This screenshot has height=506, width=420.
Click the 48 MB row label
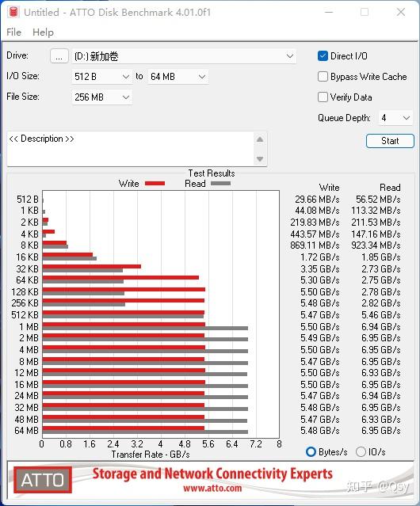tap(26, 419)
